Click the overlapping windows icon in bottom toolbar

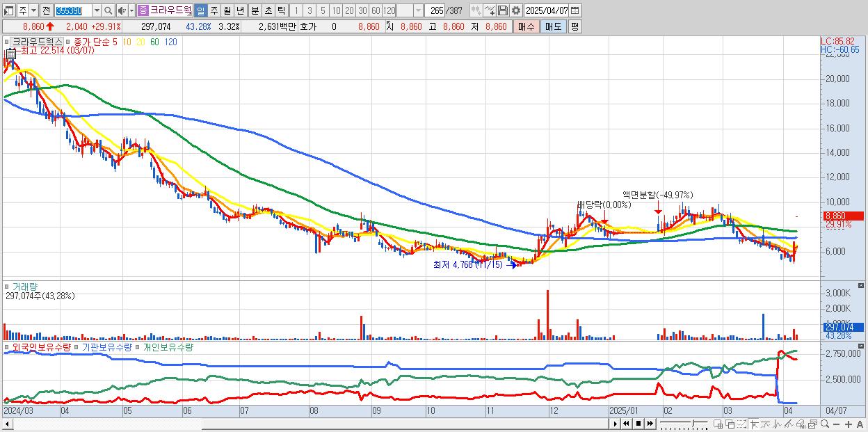pyautogui.click(x=730, y=424)
